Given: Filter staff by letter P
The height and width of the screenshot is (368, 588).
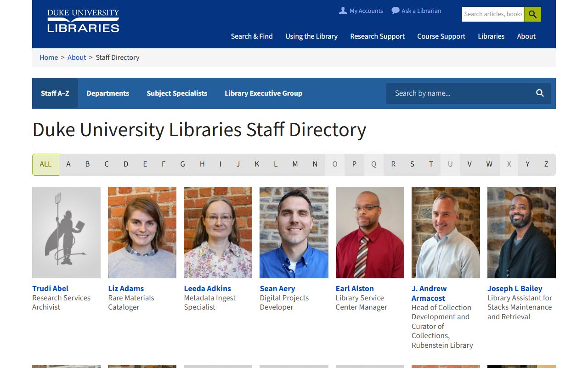Looking at the screenshot, I should coord(354,164).
